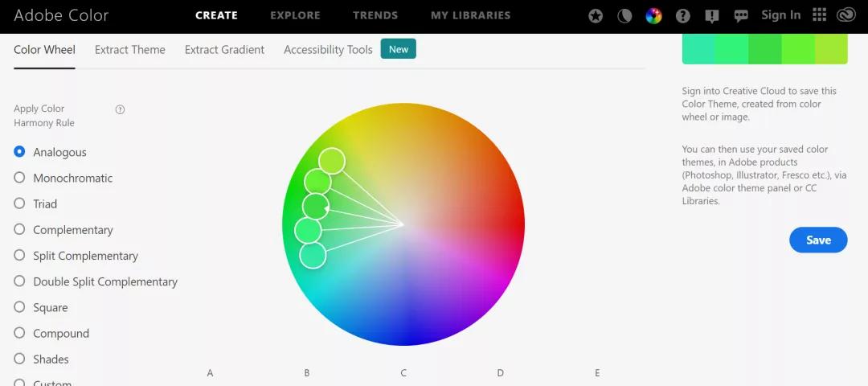Open the star favorites icon in header

coord(596,16)
